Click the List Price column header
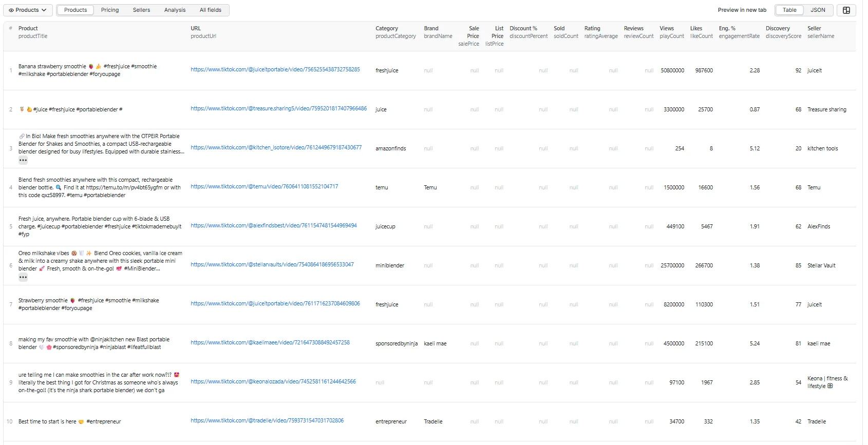 point(497,32)
